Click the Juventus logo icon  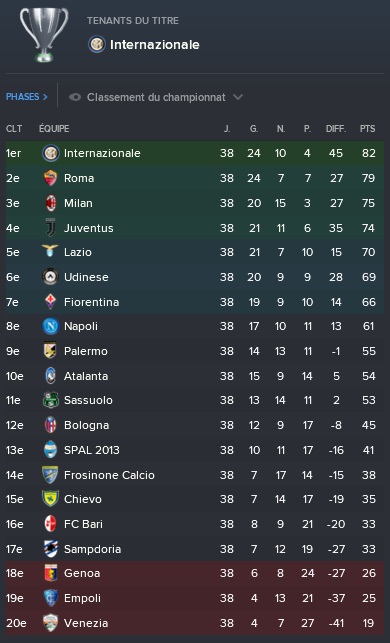50,228
